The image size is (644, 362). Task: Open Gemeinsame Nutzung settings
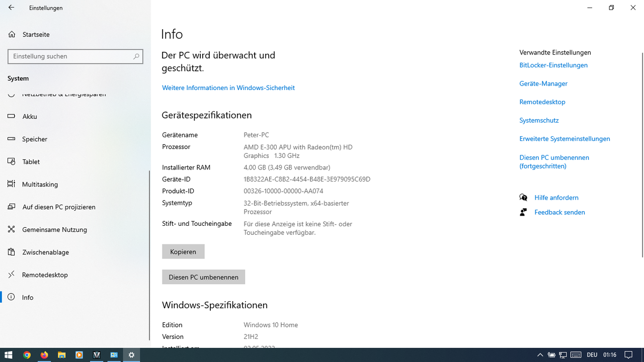tap(74, 229)
